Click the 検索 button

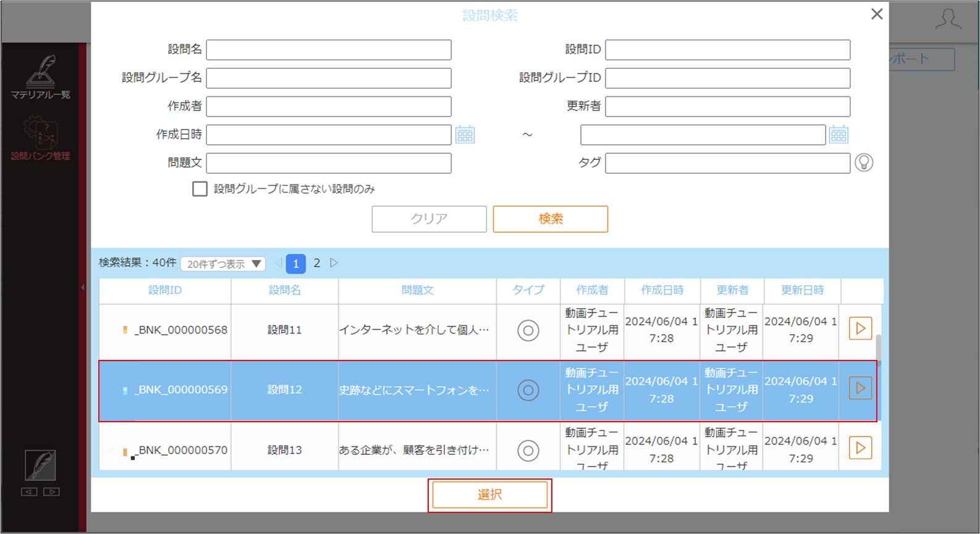551,219
